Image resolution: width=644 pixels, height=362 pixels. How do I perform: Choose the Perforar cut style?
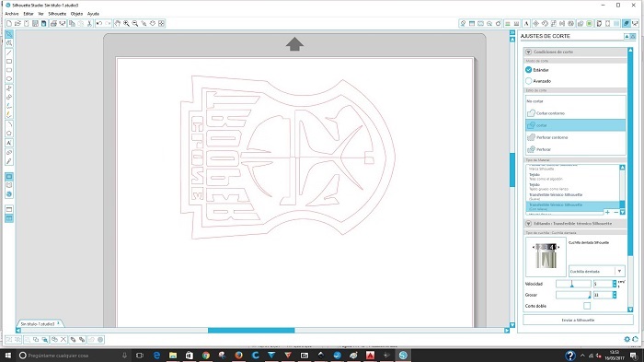(x=575, y=149)
